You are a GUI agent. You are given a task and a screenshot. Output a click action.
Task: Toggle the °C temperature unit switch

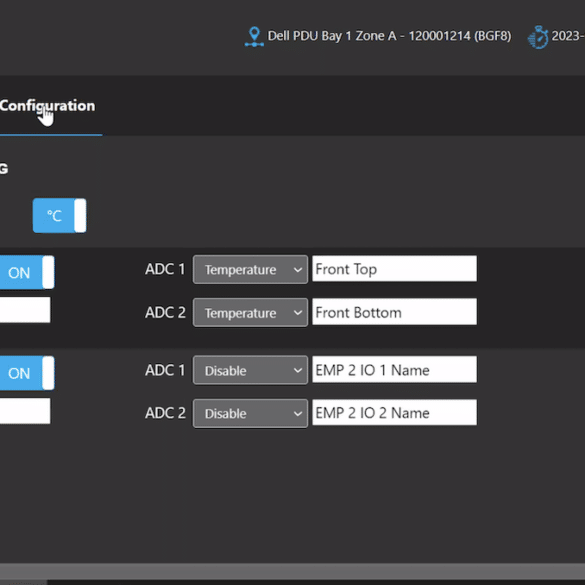pyautogui.click(x=60, y=216)
